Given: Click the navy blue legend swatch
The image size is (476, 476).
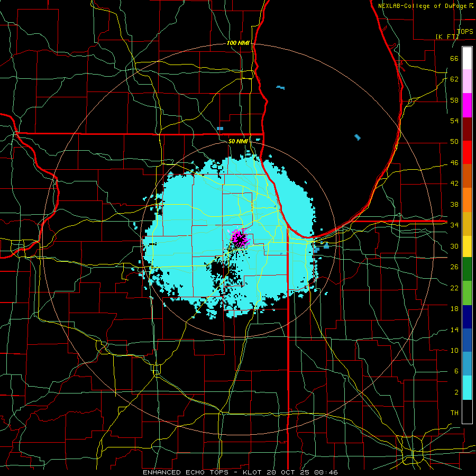Looking at the screenshot, I should click(x=467, y=317).
